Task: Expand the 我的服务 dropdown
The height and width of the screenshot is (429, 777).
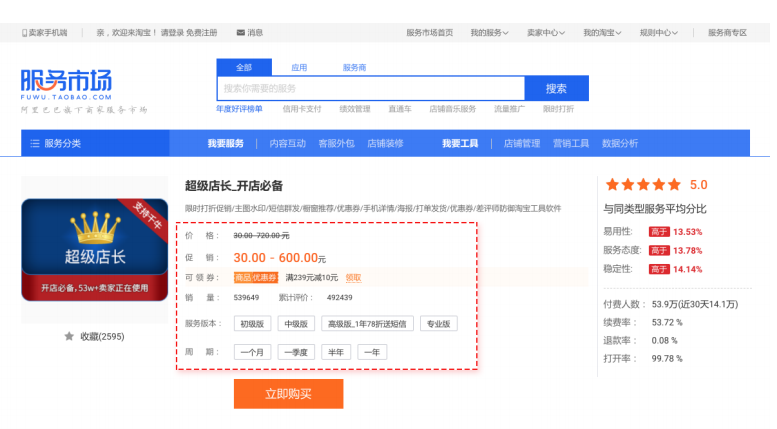Action: tap(489, 33)
